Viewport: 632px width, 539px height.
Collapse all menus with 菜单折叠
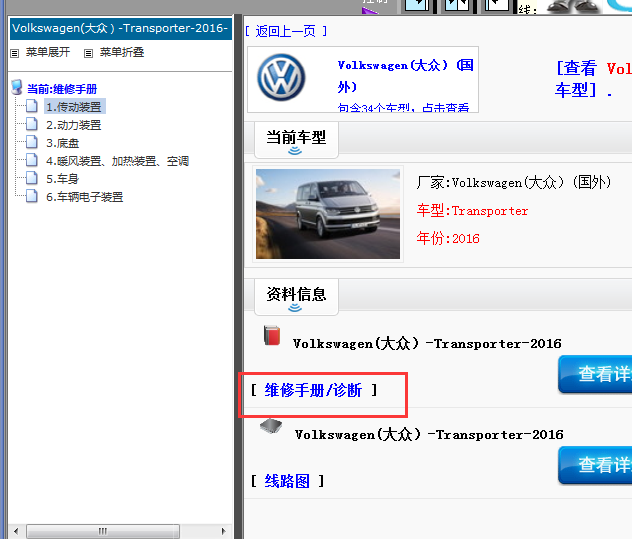pyautogui.click(x=122, y=52)
